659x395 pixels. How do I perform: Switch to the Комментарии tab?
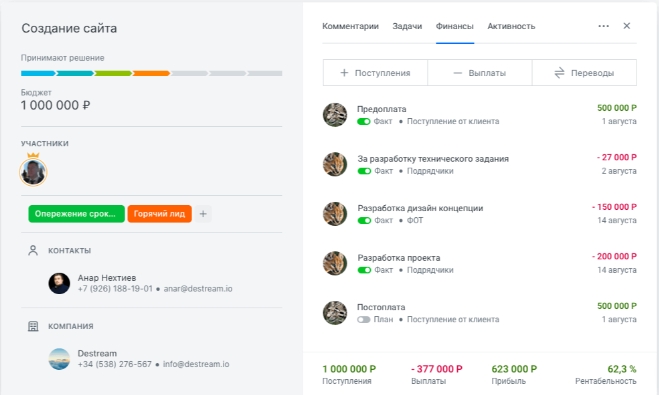pyautogui.click(x=350, y=26)
